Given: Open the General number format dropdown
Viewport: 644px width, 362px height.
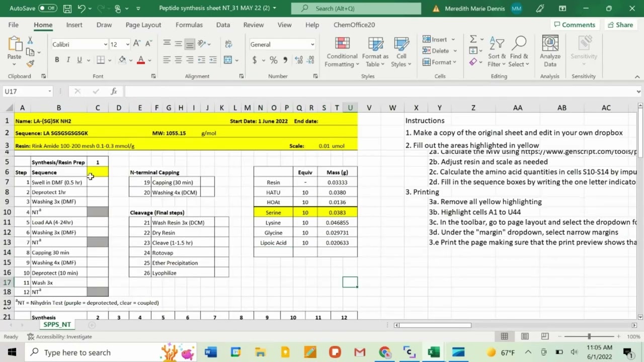Looking at the screenshot, I should click(x=312, y=44).
